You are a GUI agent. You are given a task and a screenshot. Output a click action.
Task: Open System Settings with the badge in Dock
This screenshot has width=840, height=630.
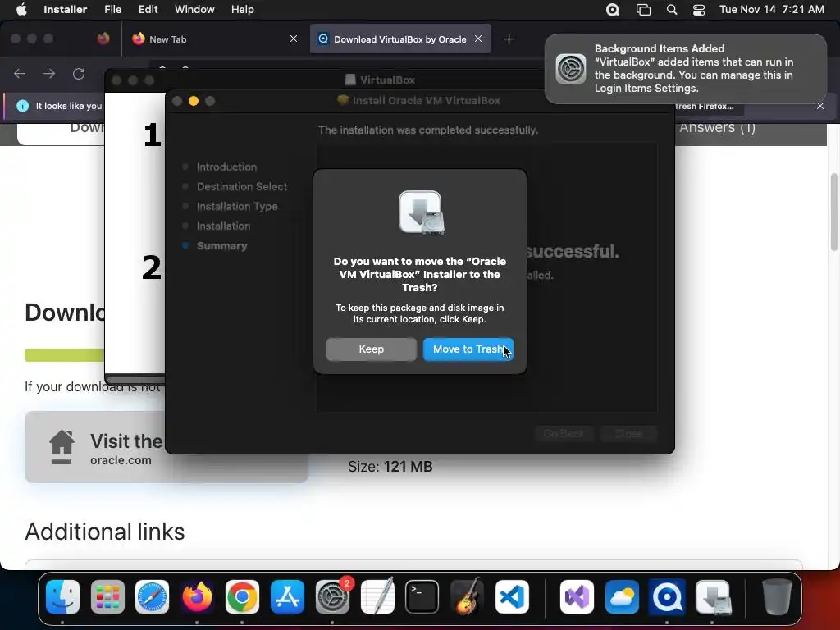click(x=332, y=596)
